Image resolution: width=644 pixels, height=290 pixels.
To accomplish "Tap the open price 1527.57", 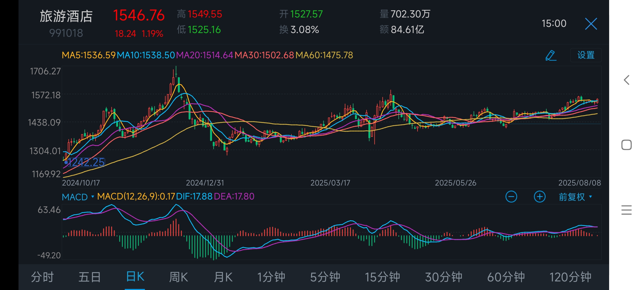I will [x=306, y=14].
